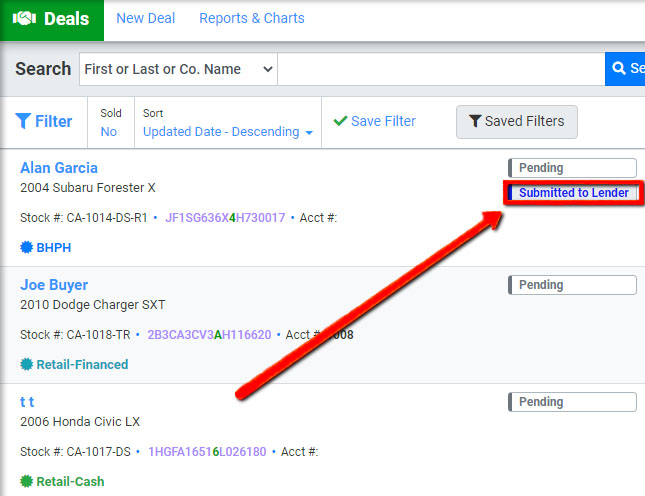Select the Subaru VIN JF1SG636X4H730017
This screenshot has height=496, width=645.
pyautogui.click(x=225, y=217)
